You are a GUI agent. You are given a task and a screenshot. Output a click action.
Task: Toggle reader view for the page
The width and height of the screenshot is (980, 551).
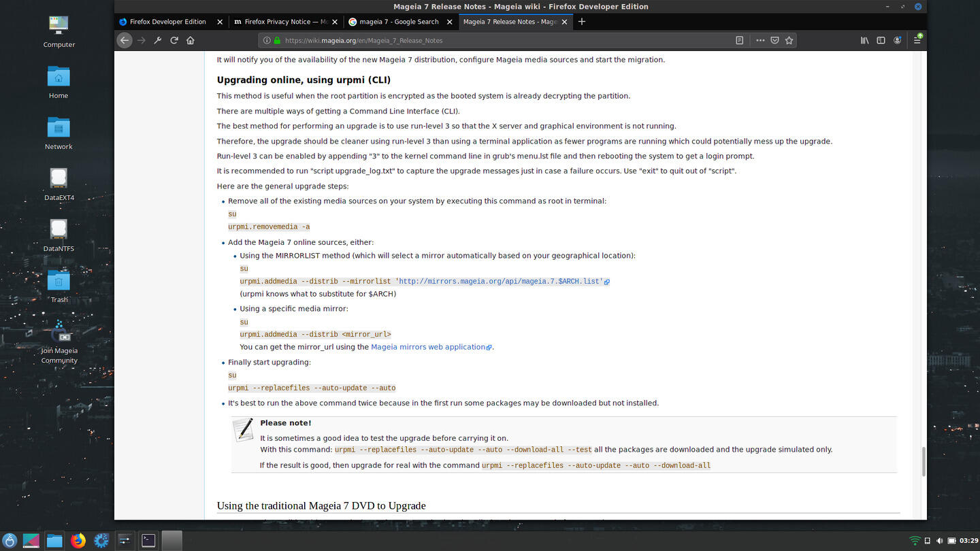[x=740, y=40]
